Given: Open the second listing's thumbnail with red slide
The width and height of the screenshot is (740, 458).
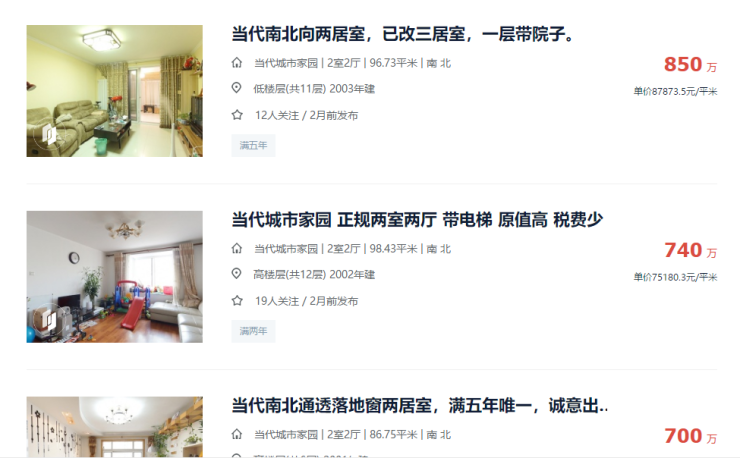Looking at the screenshot, I should point(115,277).
